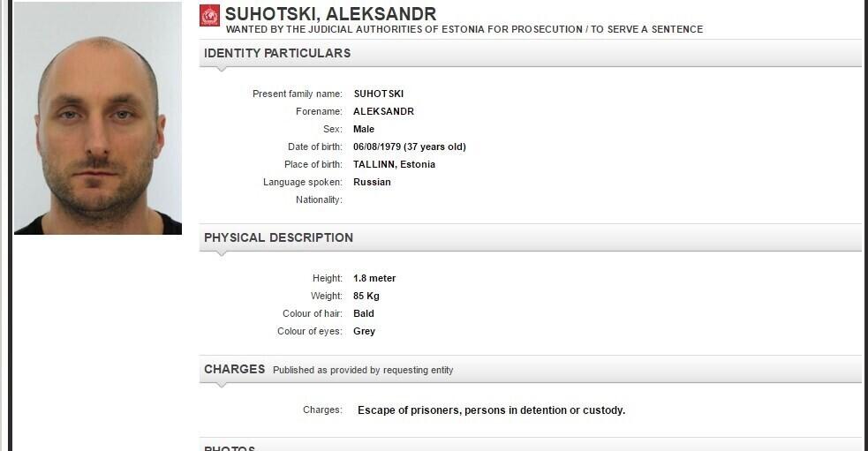Click the language spoken value Russian
Screen dimensions: 868x451
click(x=372, y=182)
